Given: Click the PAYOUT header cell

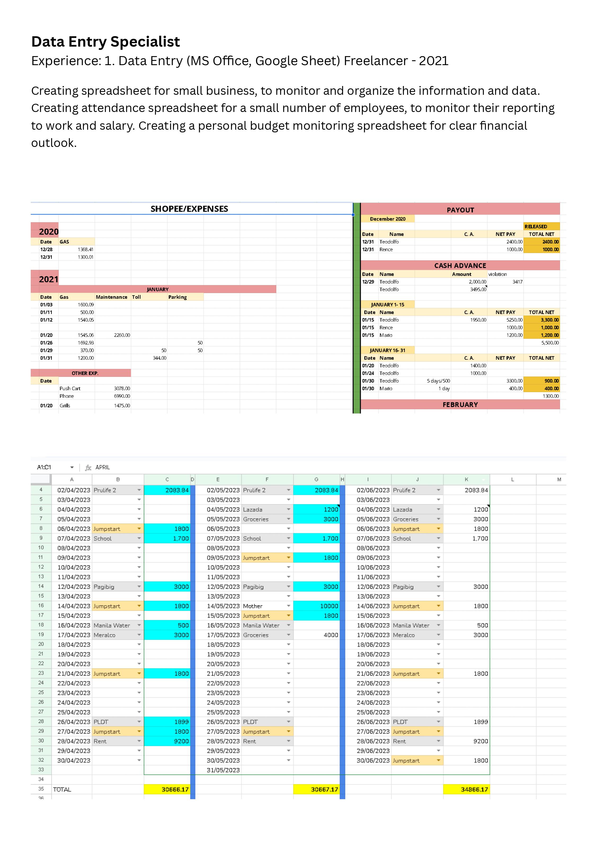Looking at the screenshot, I should tap(460, 210).
